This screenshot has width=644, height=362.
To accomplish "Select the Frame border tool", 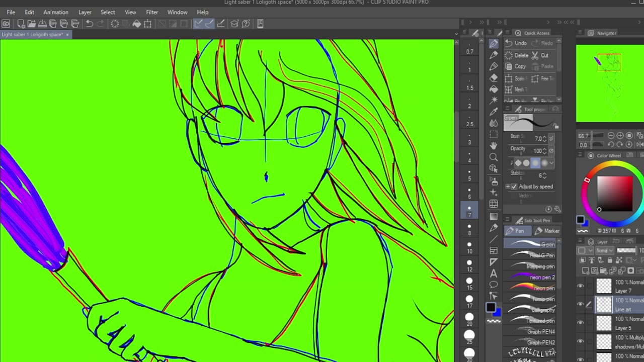I will [x=494, y=250].
